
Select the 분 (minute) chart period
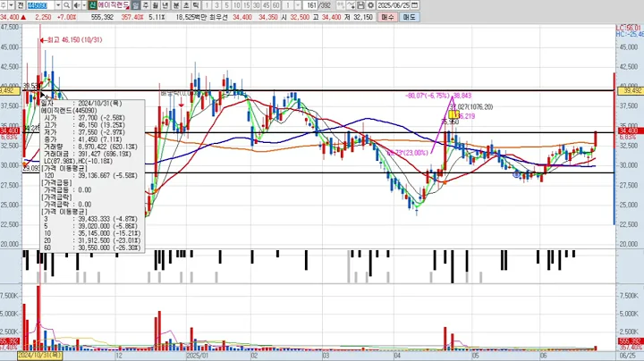point(176,5)
